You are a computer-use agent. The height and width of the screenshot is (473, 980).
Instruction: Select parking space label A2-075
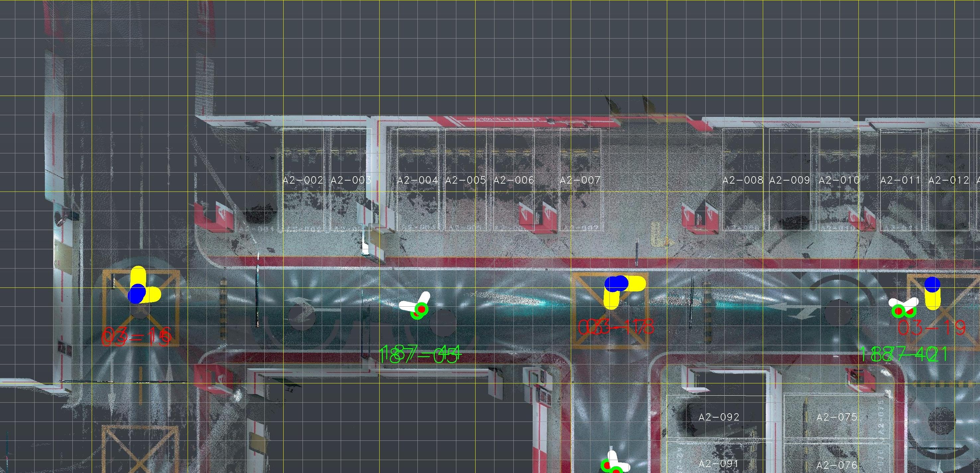point(837,417)
